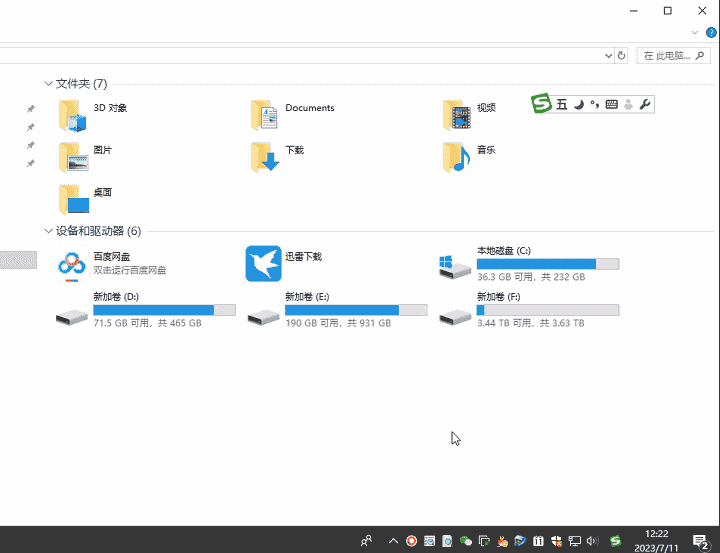Select the 新加卷 (F:) drive icon
The height and width of the screenshot is (553, 720).
[455, 317]
